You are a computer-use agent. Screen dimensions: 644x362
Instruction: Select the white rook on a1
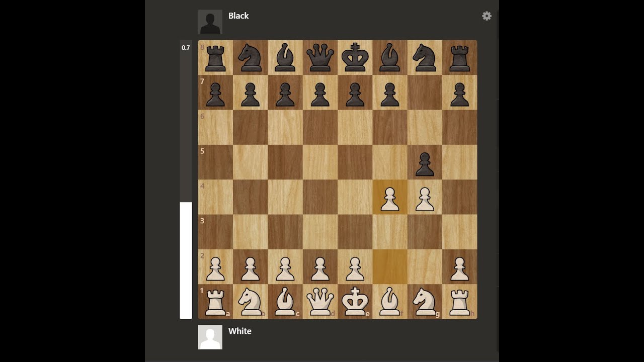click(215, 302)
